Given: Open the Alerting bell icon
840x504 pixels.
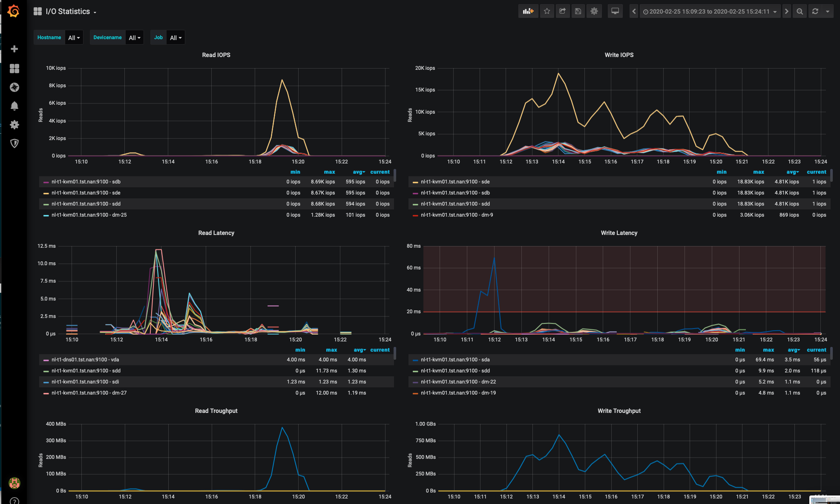Looking at the screenshot, I should coord(14,106).
